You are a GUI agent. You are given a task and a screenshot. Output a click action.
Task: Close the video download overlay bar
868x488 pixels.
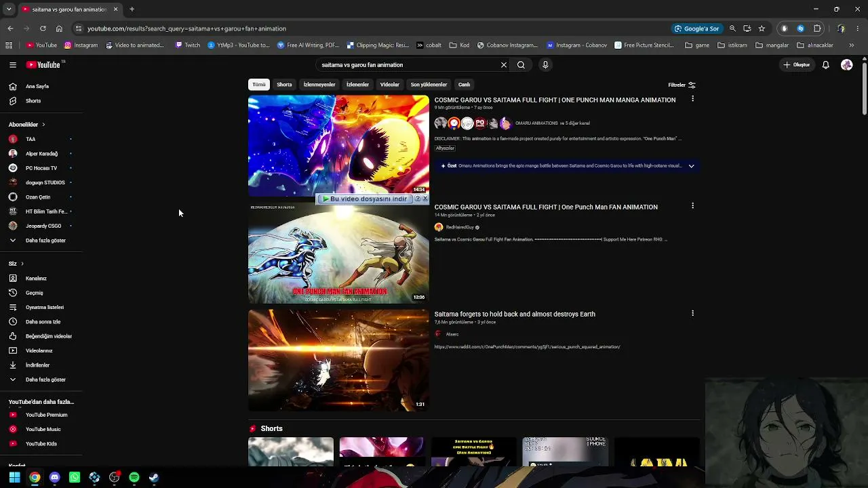(425, 199)
